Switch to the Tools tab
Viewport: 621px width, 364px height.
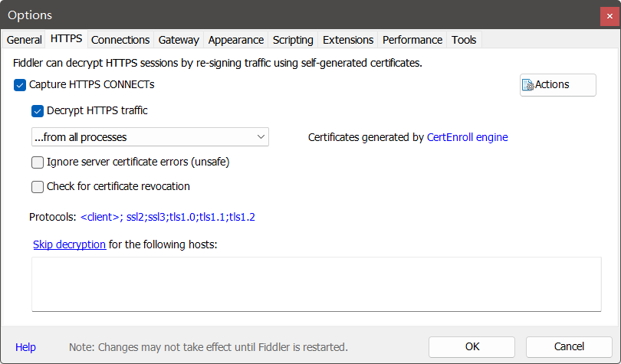tap(464, 40)
